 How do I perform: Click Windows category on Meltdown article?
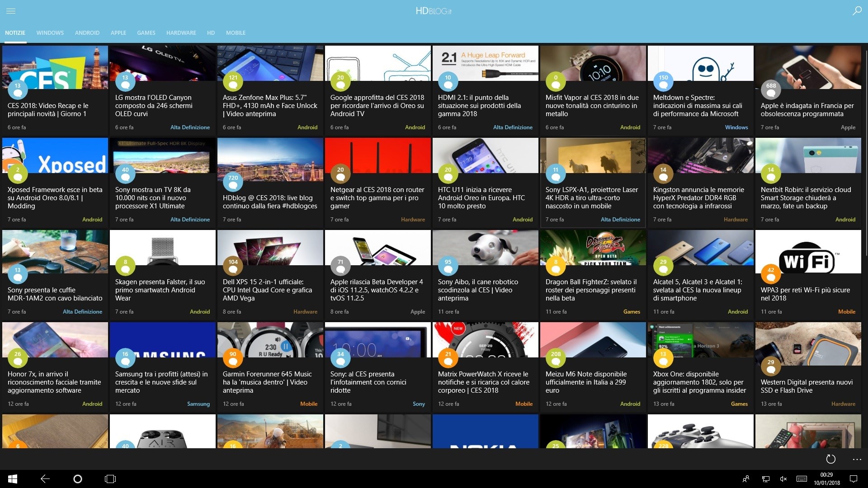click(x=736, y=127)
